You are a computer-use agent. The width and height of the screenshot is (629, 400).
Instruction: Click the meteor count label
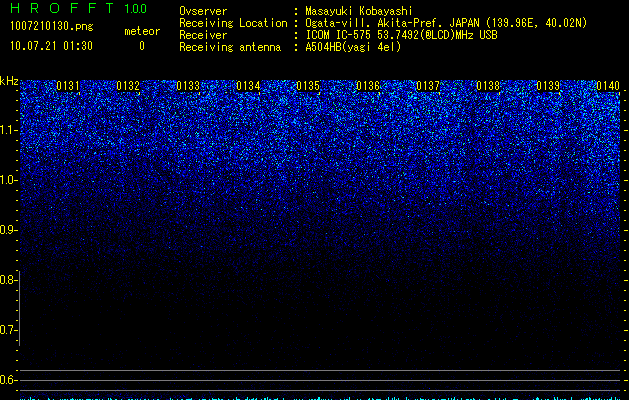[142, 31]
